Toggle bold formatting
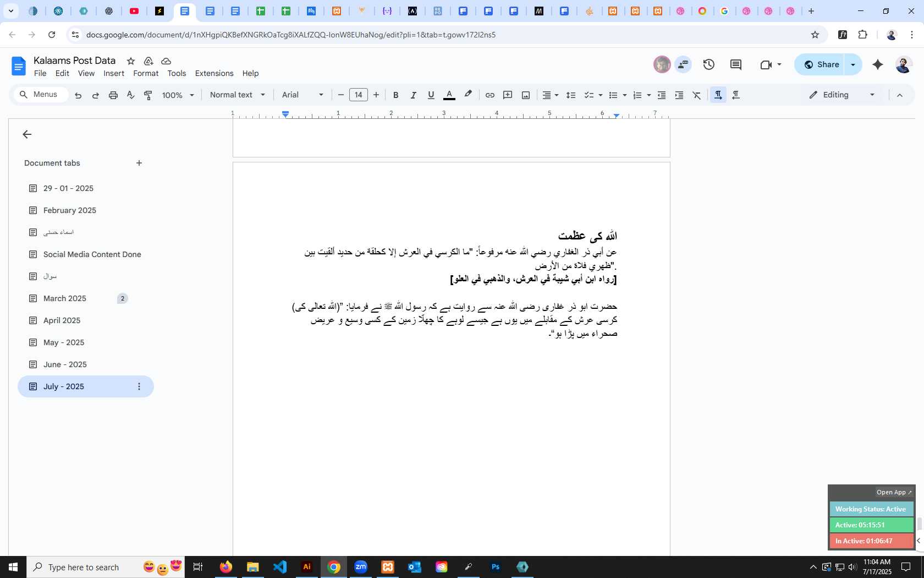This screenshot has height=578, width=924. click(x=395, y=95)
